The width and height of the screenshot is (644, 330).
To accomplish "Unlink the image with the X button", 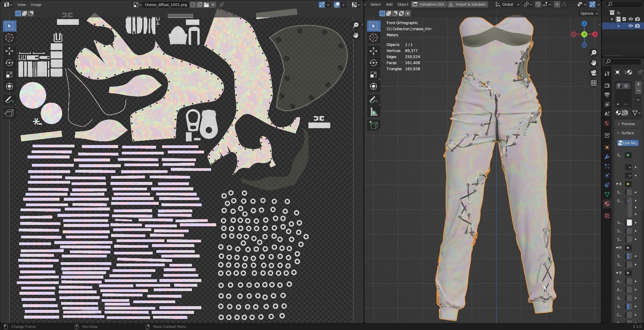I will 213,5.
